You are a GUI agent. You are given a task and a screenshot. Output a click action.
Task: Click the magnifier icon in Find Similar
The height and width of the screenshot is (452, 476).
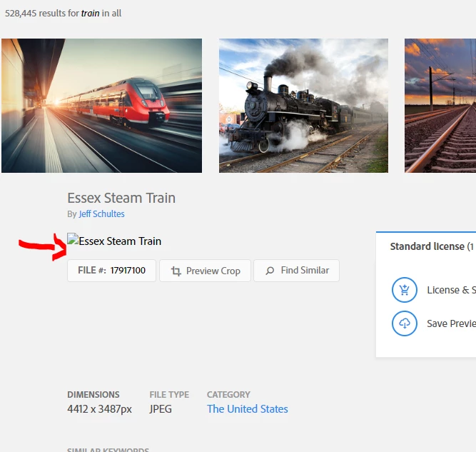click(270, 271)
